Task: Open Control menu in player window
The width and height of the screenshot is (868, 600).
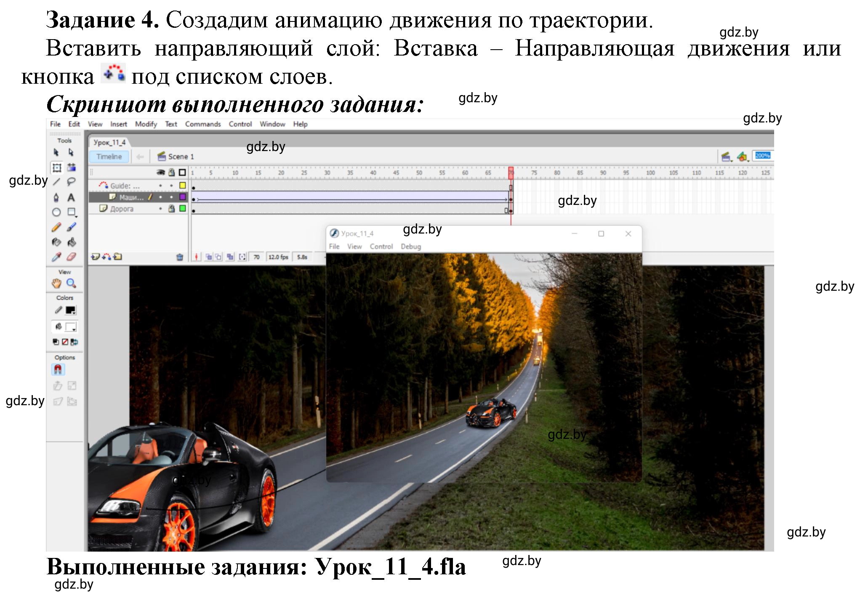Action: point(381,247)
